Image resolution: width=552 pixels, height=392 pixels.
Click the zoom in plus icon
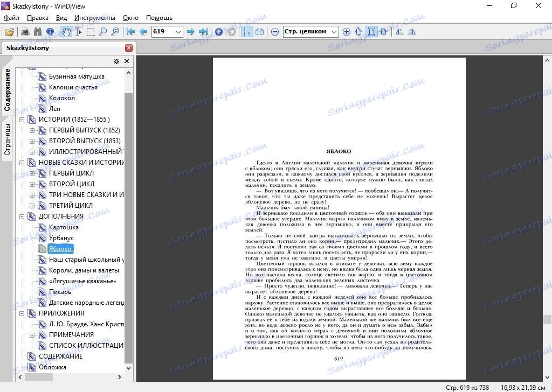coord(347,32)
